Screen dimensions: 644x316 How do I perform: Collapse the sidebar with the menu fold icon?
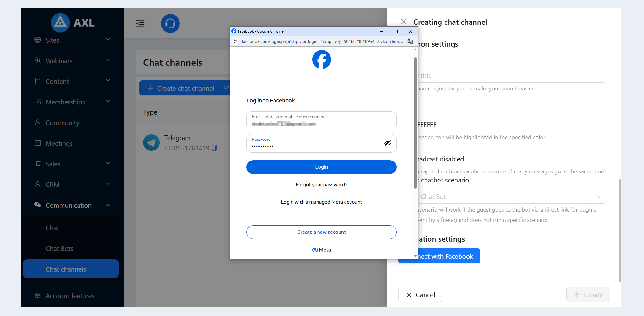tap(140, 23)
